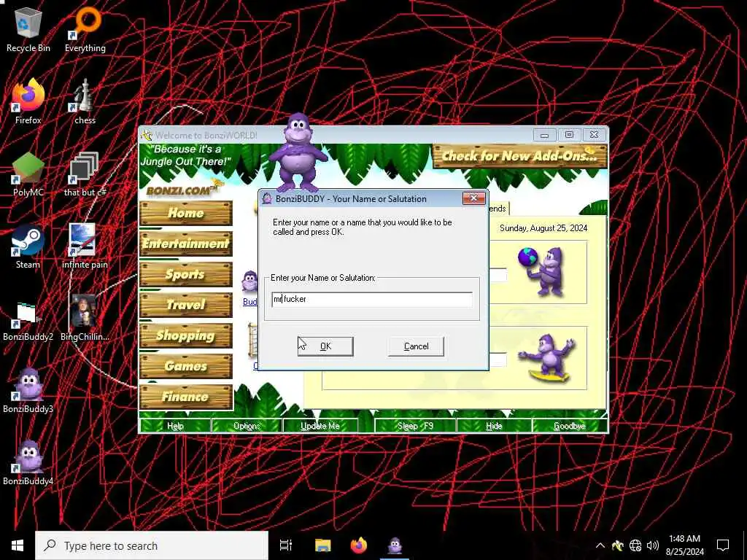Click the Firefox taskbar icon
The image size is (747, 560).
(359, 545)
